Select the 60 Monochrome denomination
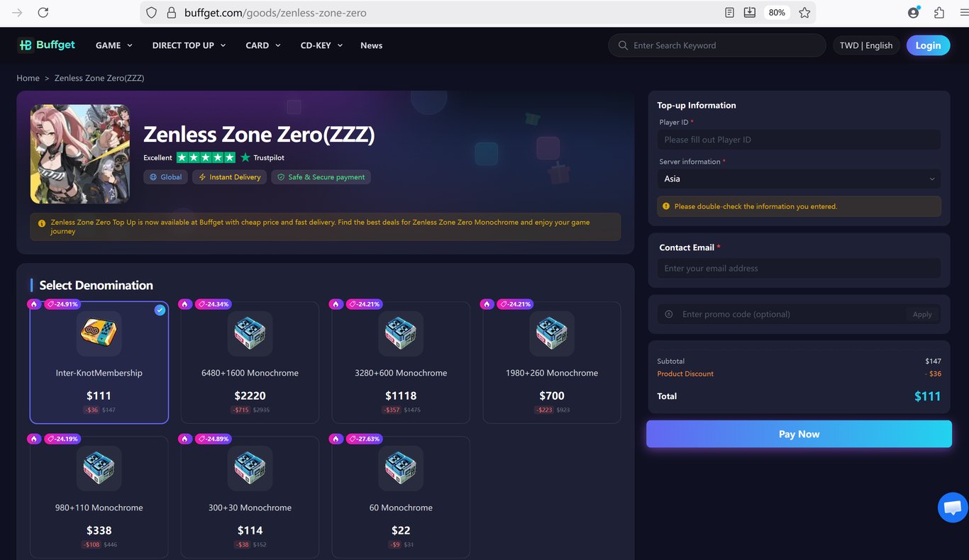This screenshot has width=969, height=560. pos(401,497)
